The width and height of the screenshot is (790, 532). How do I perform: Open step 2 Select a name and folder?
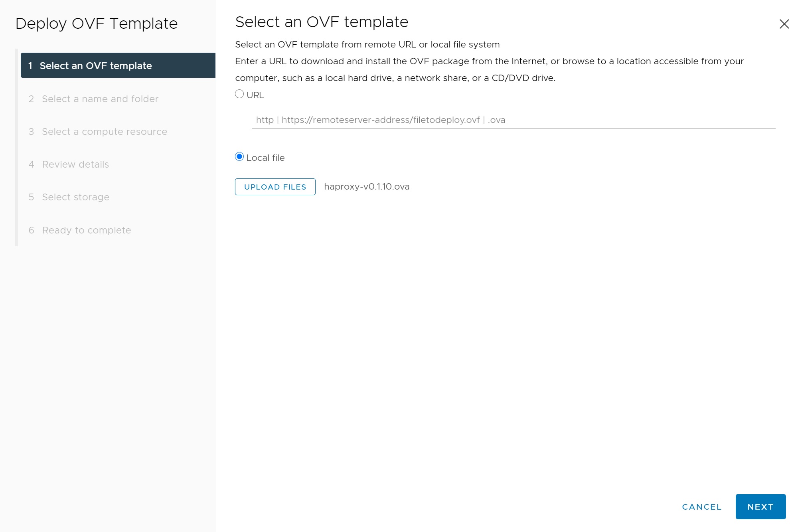(x=100, y=99)
